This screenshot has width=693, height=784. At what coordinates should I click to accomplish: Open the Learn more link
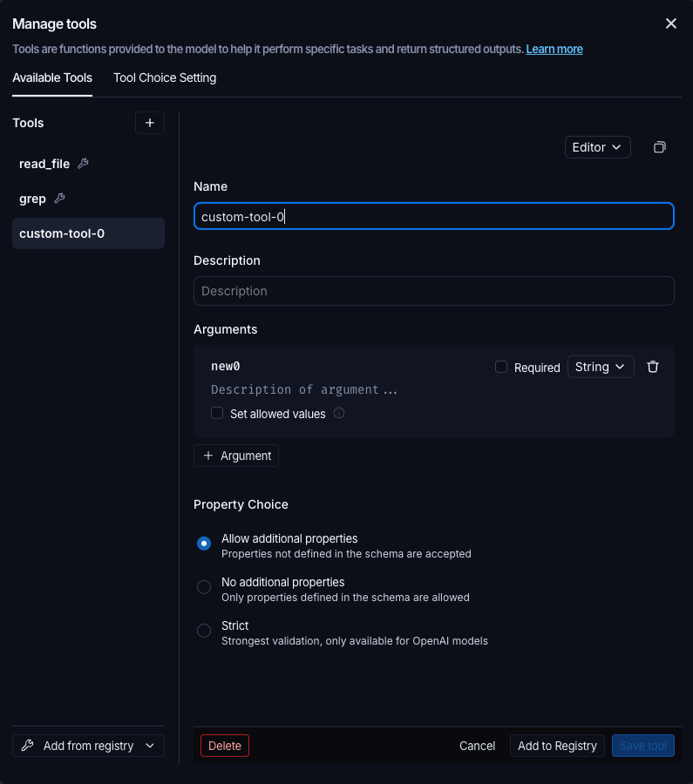554,49
